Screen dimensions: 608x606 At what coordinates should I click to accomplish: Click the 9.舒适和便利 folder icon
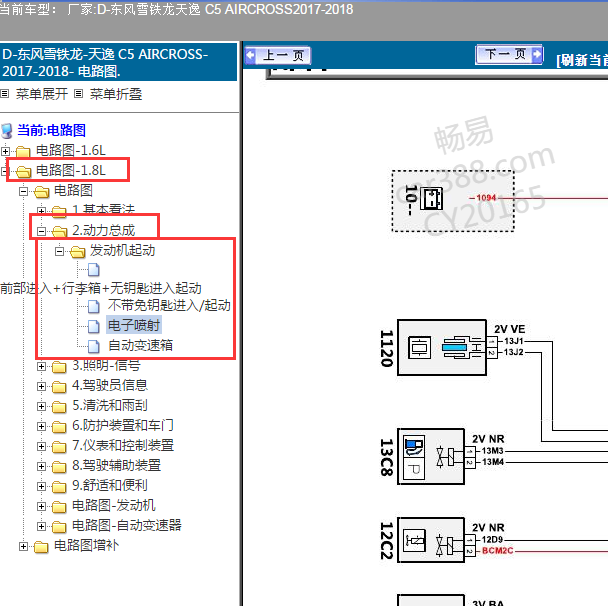pyautogui.click(x=59, y=487)
